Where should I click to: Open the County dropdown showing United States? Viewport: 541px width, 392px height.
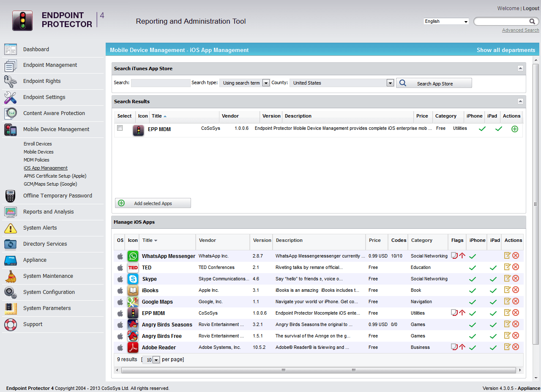point(390,83)
